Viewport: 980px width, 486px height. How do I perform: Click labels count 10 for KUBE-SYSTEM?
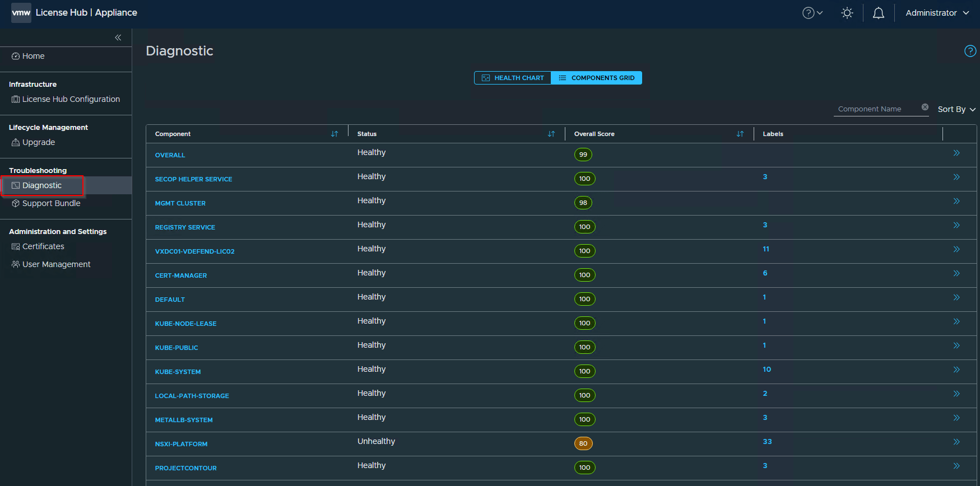(x=767, y=370)
